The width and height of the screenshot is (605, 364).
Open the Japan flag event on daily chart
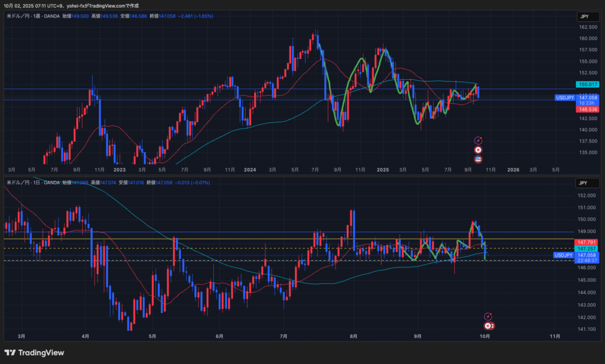click(488, 326)
